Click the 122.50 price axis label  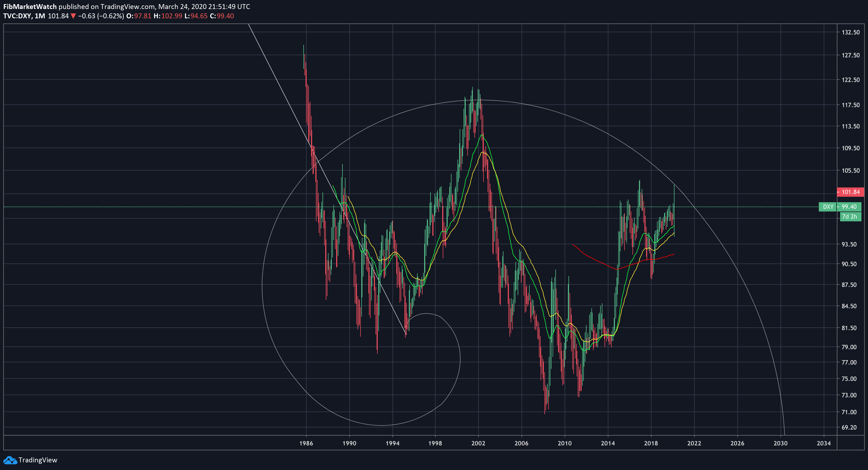[x=851, y=80]
